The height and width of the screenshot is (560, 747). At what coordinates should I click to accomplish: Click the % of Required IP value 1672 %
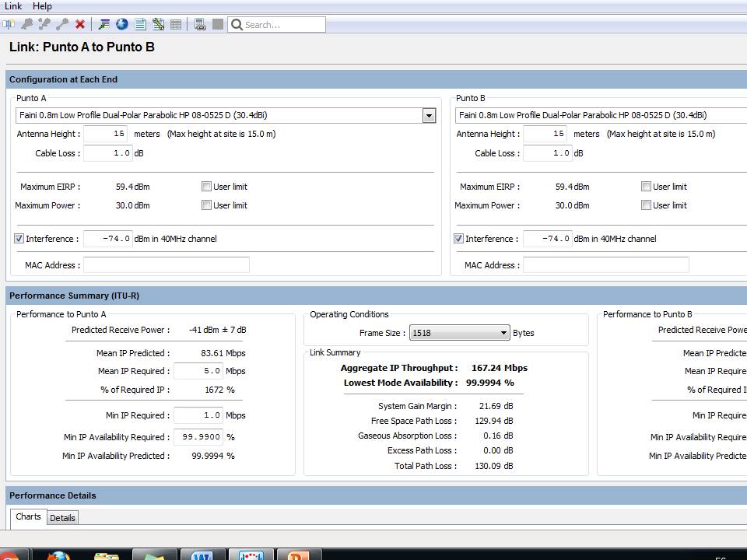[219, 390]
